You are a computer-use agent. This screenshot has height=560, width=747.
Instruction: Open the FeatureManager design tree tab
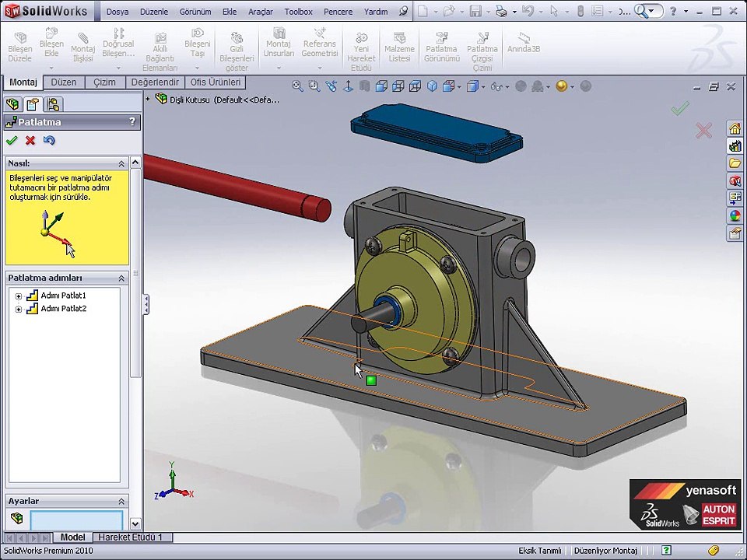[13, 103]
